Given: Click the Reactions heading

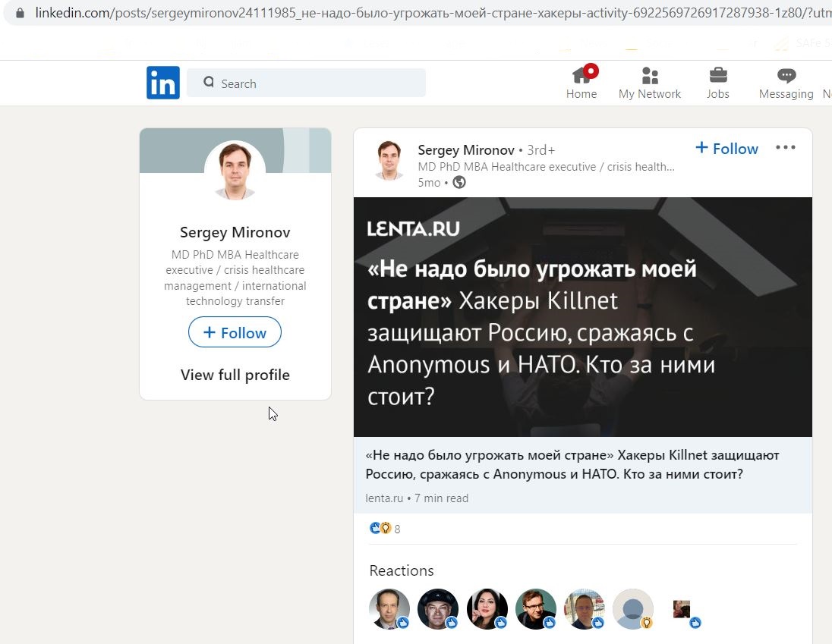Looking at the screenshot, I should point(402,570).
